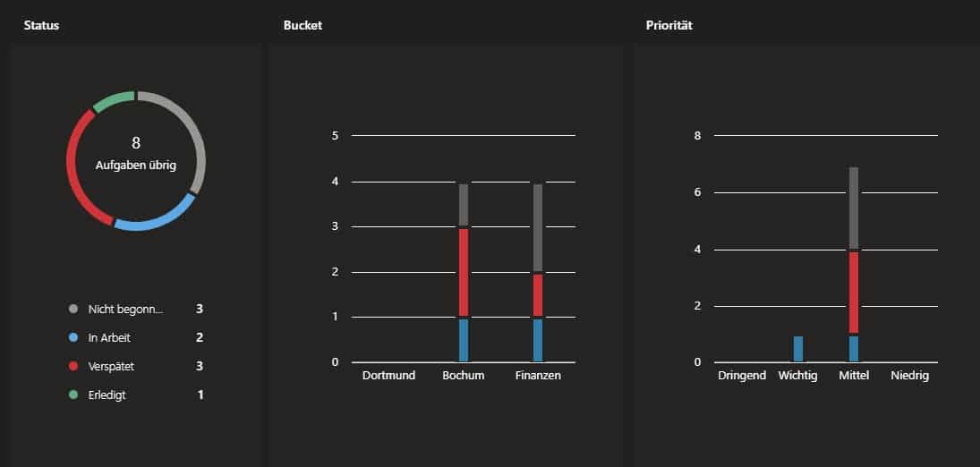
Task: Select the 'In Arbeit' legend label
Action: point(110,338)
